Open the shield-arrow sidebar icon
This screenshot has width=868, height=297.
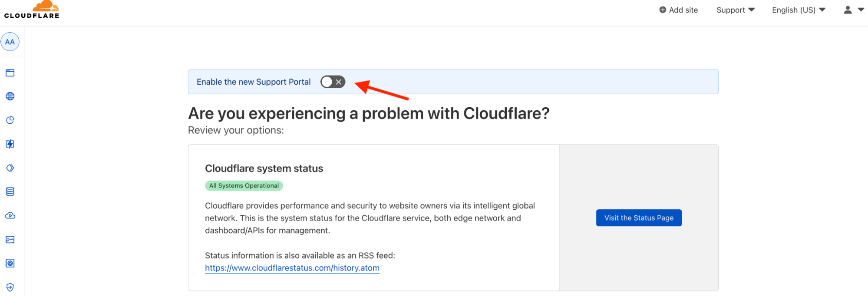(x=10, y=287)
